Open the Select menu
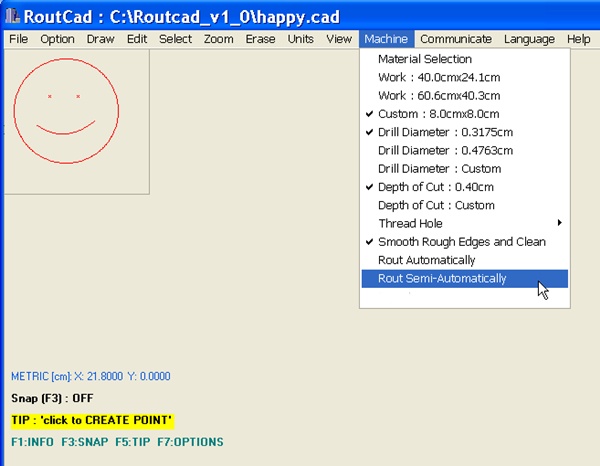This screenshot has width=600, height=466. 175,39
